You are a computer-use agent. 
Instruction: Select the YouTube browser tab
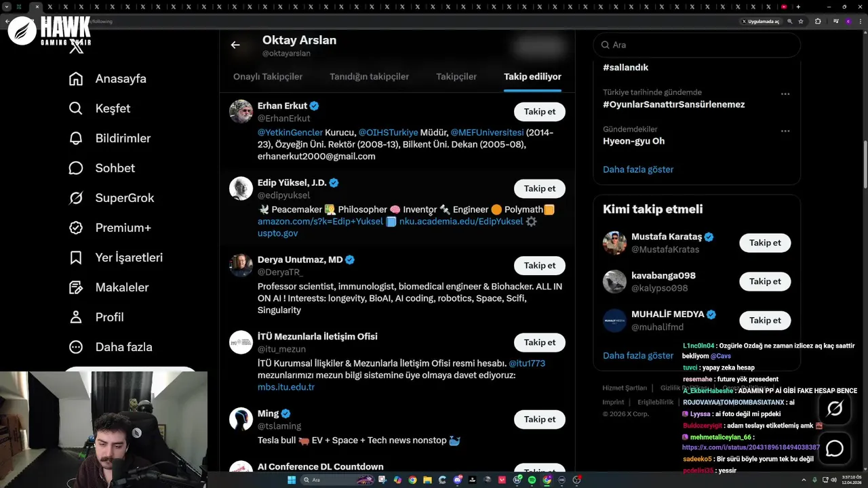(x=784, y=7)
